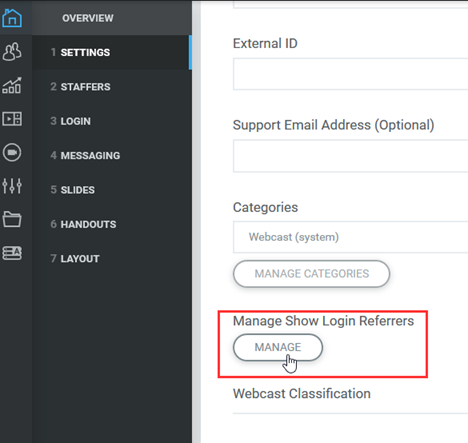Open the Layout step
This screenshot has width=468, height=443.
click(112, 258)
